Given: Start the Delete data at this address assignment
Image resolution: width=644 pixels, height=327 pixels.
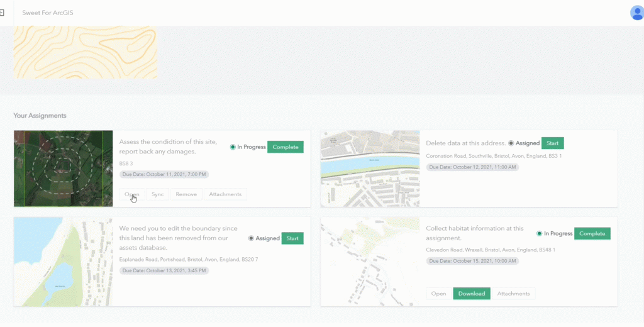Looking at the screenshot, I should [552, 143].
